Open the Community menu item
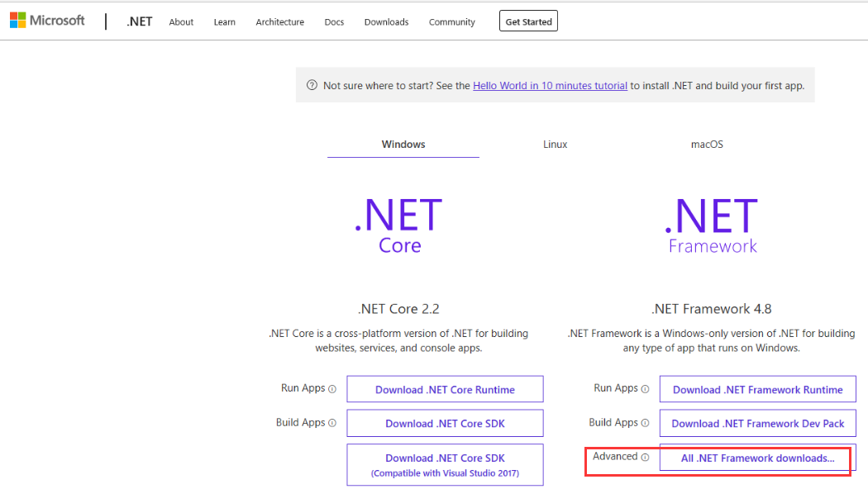This screenshot has width=868, height=489. point(451,22)
